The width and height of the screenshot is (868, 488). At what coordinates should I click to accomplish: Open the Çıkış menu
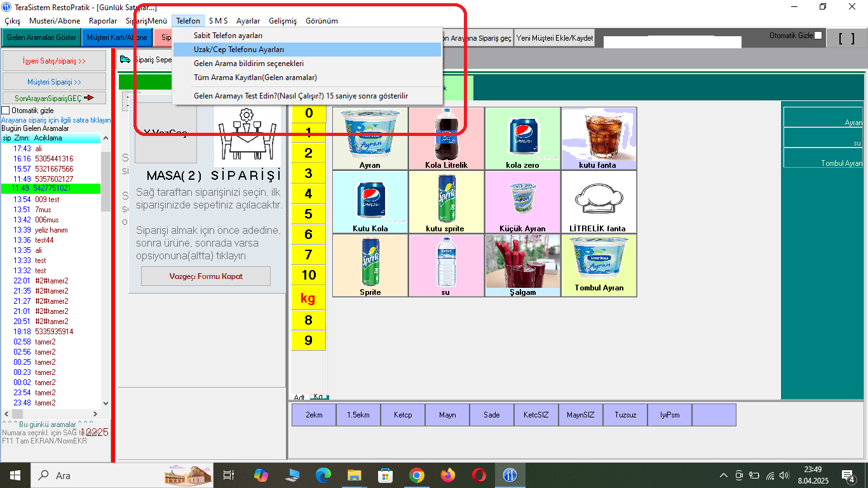pyautogui.click(x=13, y=21)
